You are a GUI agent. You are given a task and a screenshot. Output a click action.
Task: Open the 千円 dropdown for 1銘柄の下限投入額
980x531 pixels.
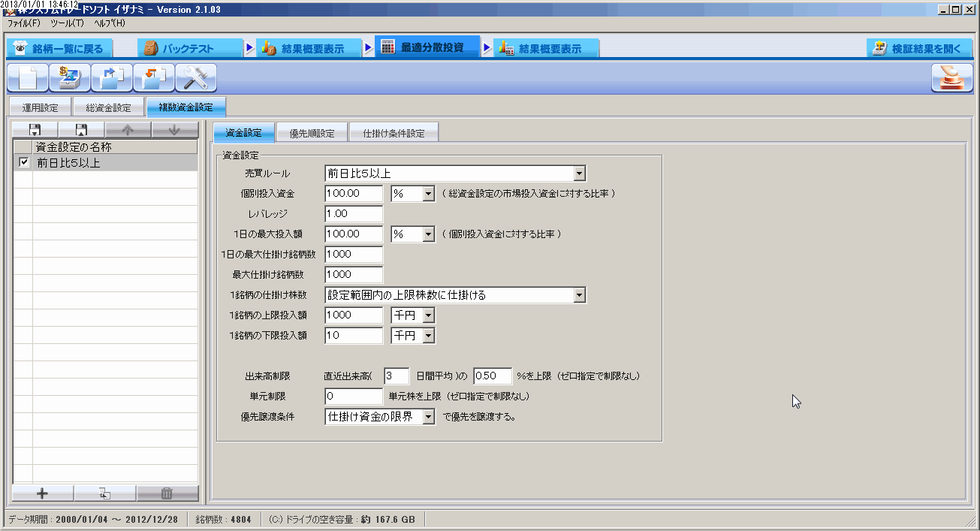(429, 336)
